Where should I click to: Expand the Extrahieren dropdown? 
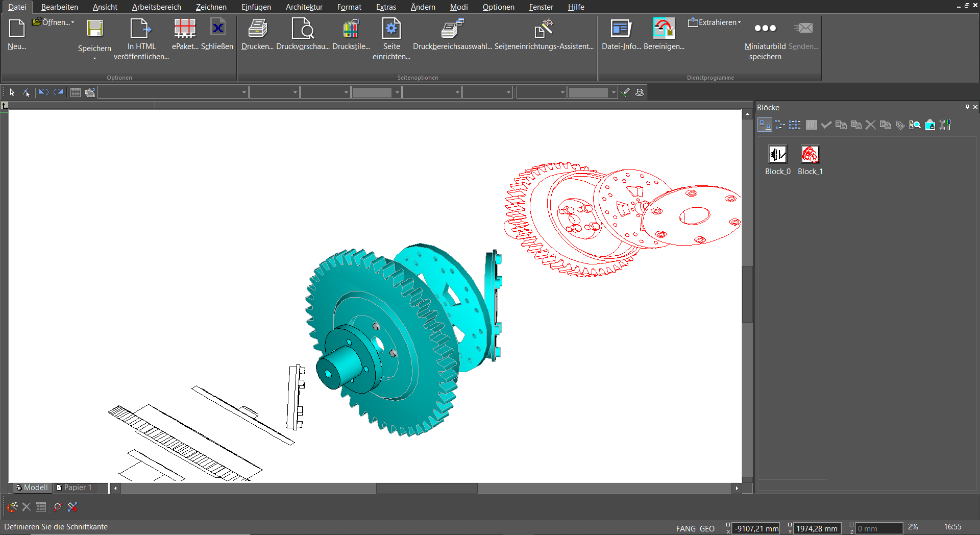[x=739, y=22]
